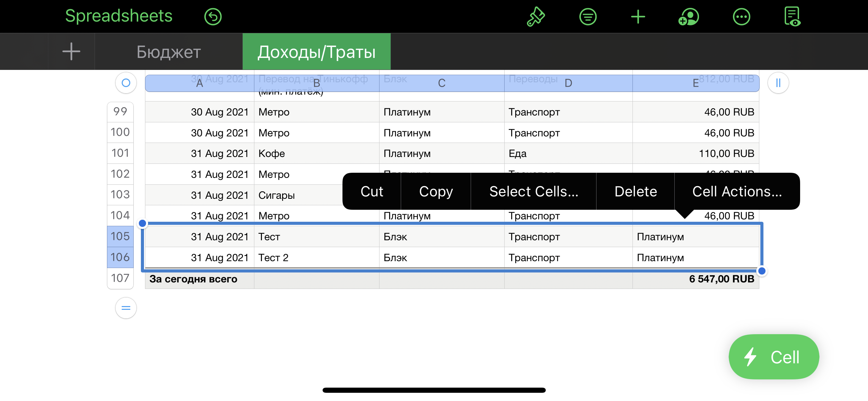Open Cell Actions… submenu
Viewport: 868px width, 401px height.
(x=737, y=191)
